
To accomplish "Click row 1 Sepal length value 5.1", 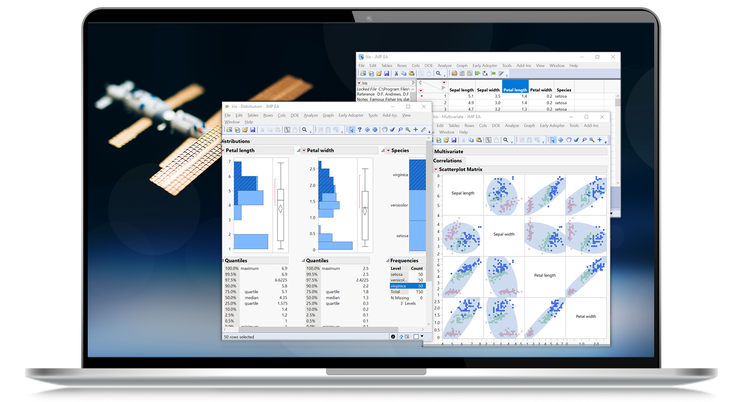I will pyautogui.click(x=471, y=96).
